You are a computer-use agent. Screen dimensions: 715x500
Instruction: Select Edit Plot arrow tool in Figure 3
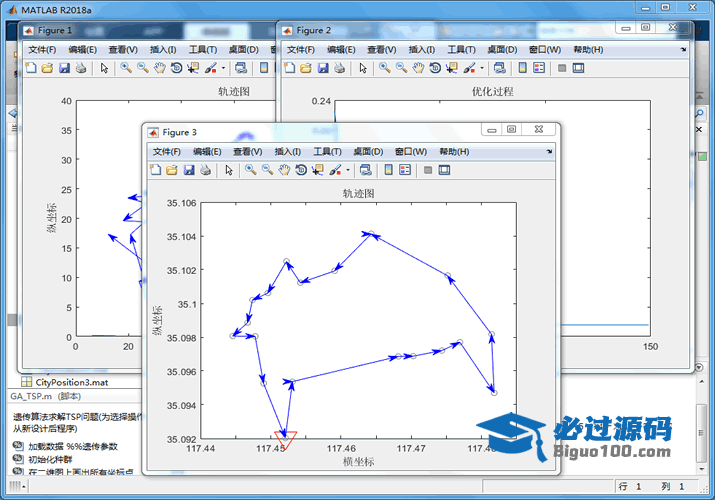pyautogui.click(x=229, y=170)
